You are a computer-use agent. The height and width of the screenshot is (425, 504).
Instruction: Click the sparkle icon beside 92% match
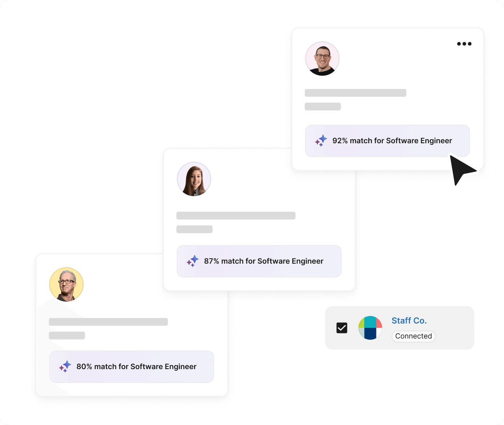tap(321, 140)
